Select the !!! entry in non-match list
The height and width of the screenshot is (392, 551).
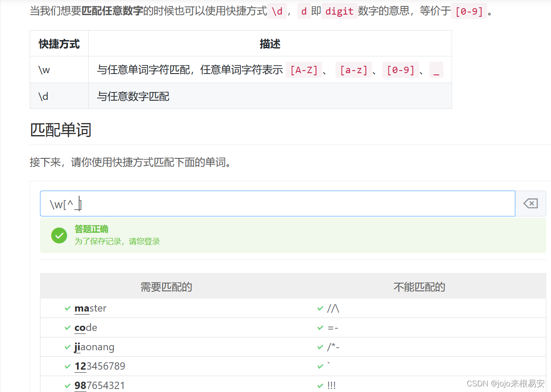point(331,386)
